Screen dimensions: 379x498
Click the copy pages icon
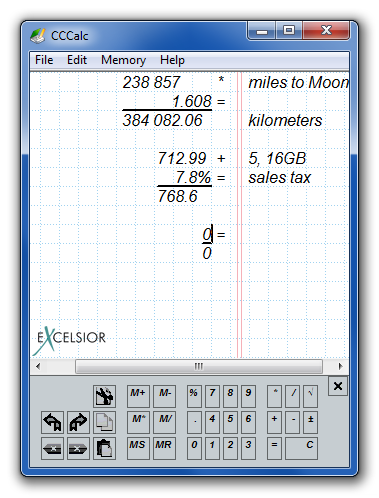104,422
